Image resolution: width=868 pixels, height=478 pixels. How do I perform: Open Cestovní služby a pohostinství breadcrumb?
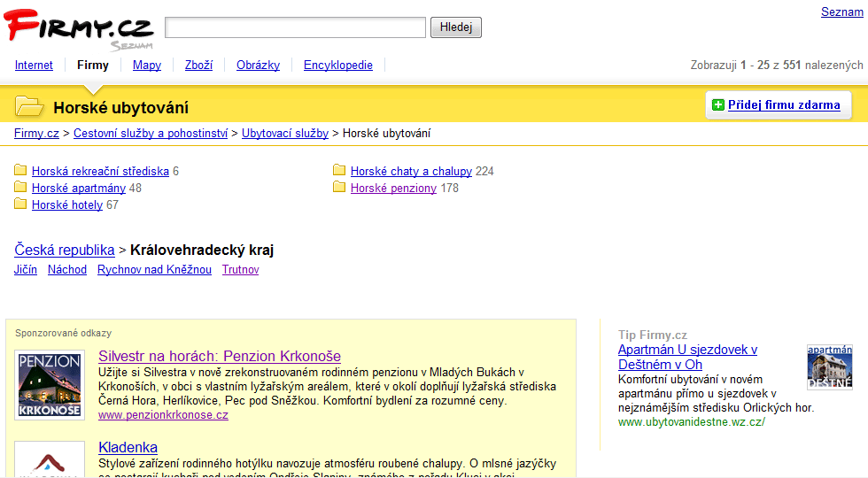click(x=151, y=134)
